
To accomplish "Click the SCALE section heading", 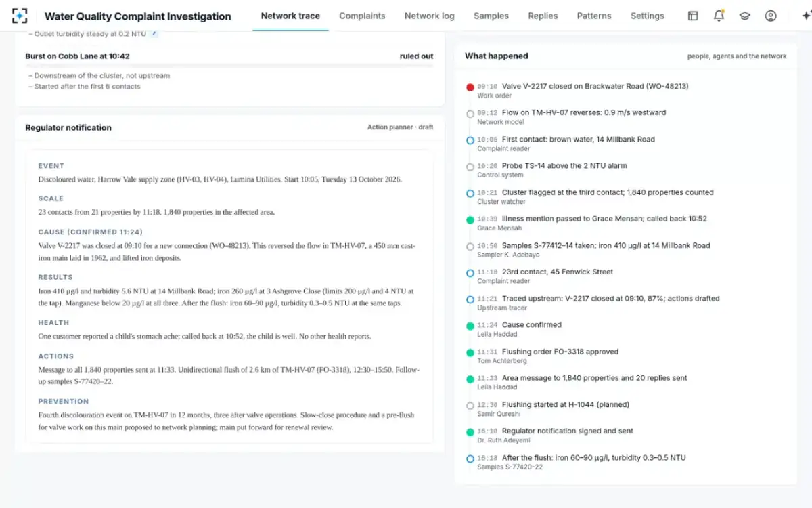I will [51, 198].
